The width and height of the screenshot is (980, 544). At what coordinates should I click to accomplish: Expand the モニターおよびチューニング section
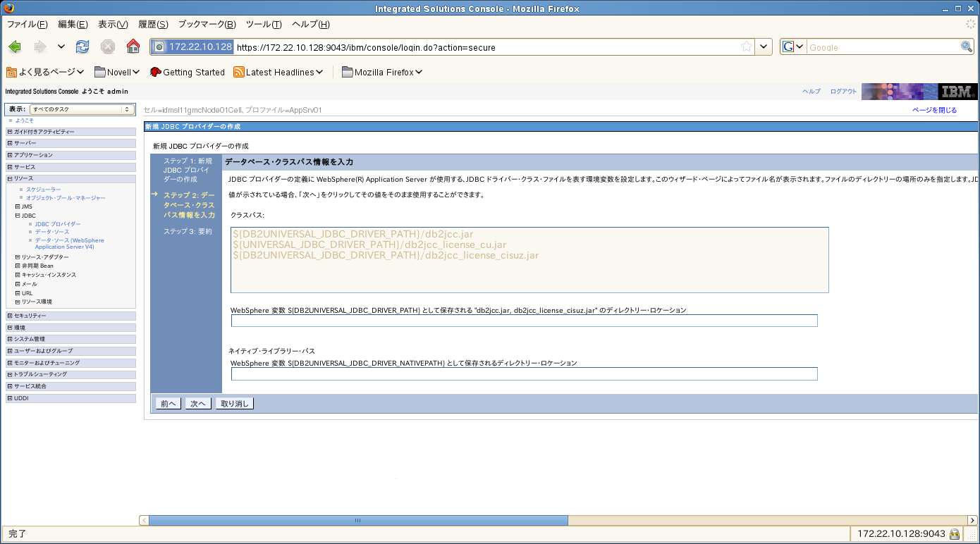pos(9,363)
